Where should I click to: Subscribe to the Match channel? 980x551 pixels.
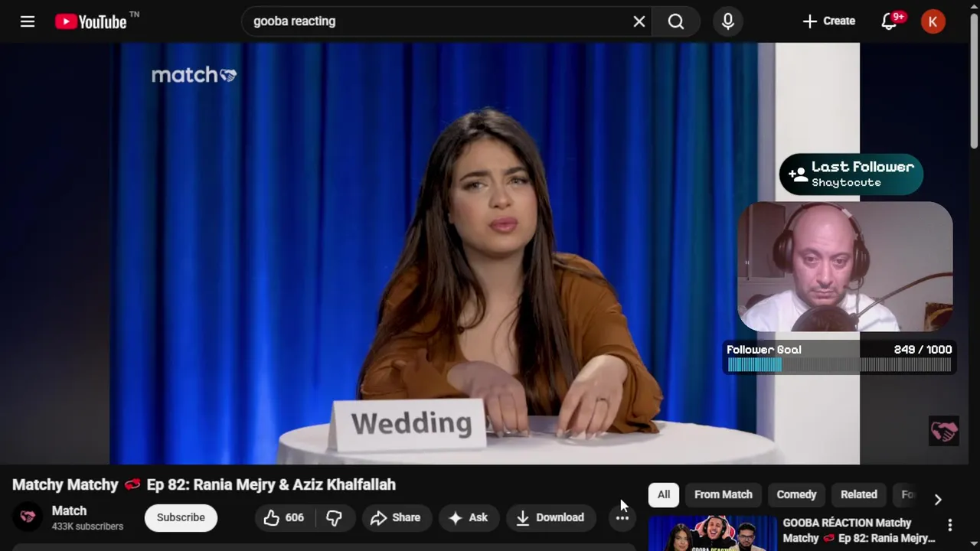click(x=181, y=517)
